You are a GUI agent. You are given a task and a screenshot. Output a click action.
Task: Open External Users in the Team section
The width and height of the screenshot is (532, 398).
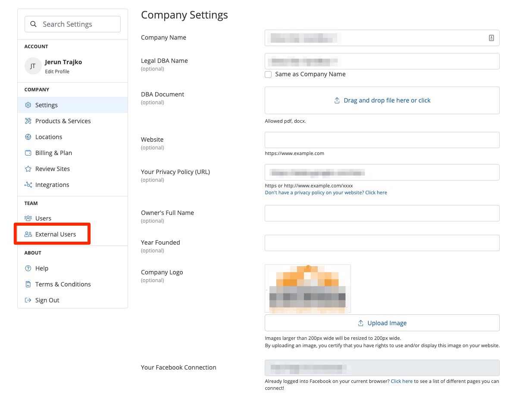(55, 234)
